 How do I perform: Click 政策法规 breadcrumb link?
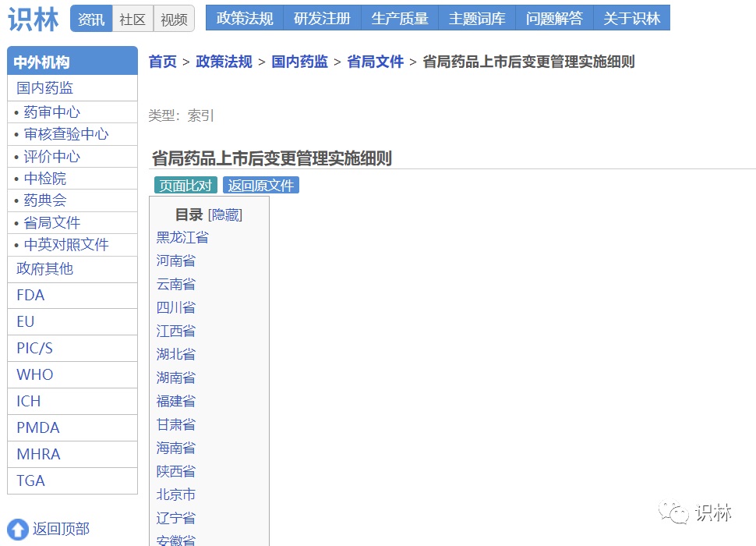pyautogui.click(x=224, y=62)
